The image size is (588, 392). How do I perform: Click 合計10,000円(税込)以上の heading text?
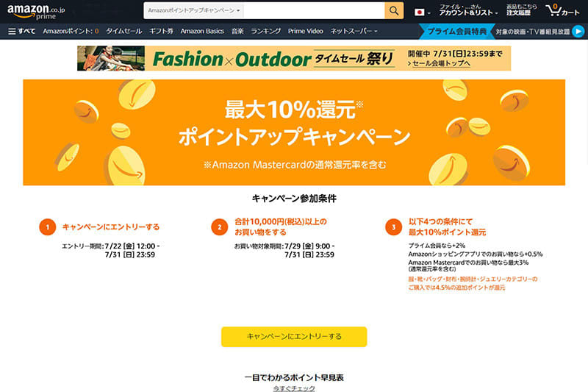(x=281, y=221)
